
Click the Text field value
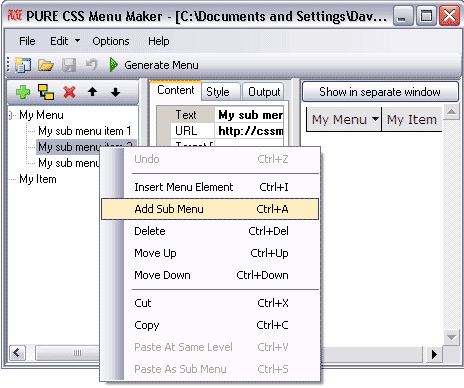[x=250, y=115]
